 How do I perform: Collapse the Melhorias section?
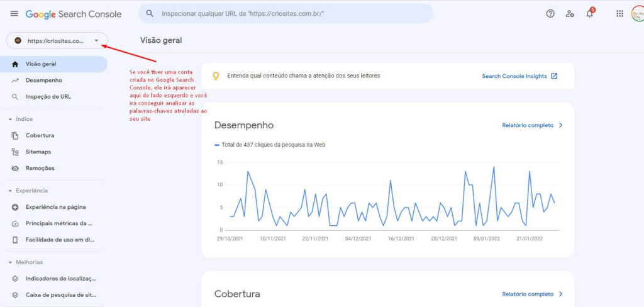point(25,262)
